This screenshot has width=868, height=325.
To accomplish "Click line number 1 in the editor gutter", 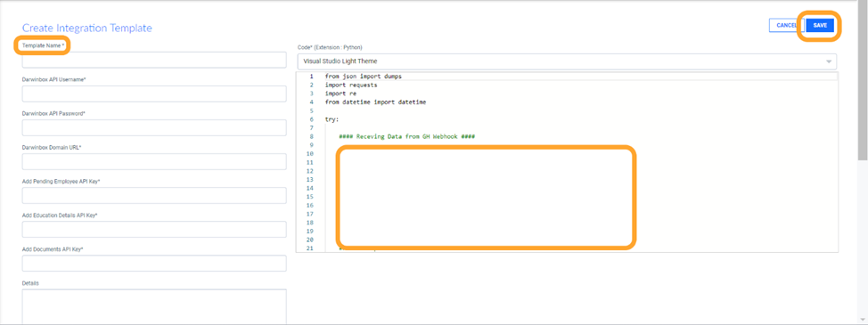I will [311, 77].
